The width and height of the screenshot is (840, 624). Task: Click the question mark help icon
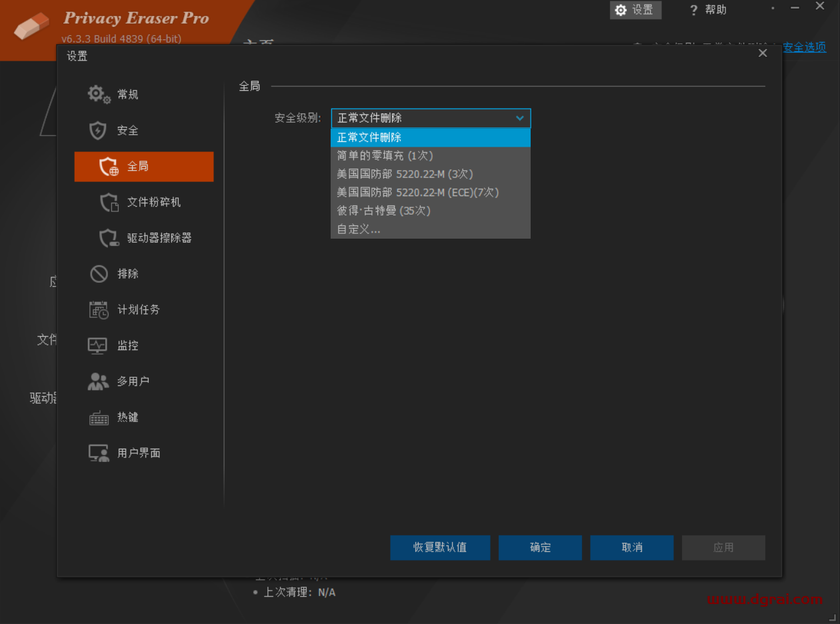693,10
